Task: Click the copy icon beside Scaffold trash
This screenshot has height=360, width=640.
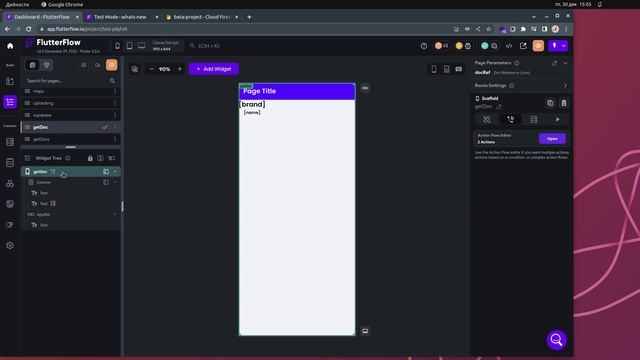Action: [x=550, y=103]
